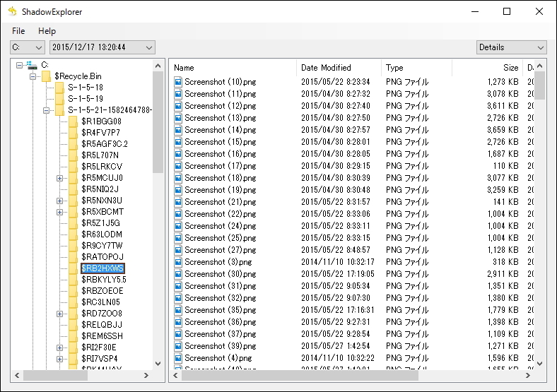Expand the $R5NXN3U folder node
This screenshot has height=392, width=557.
tap(59, 201)
